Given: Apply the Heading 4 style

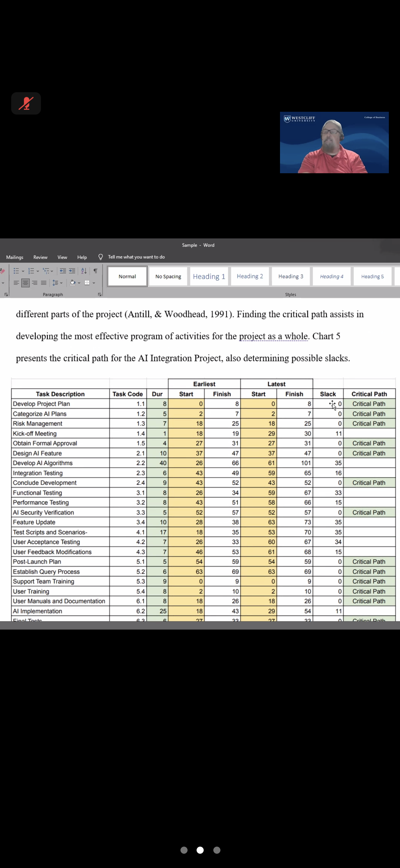Looking at the screenshot, I should [x=332, y=276].
